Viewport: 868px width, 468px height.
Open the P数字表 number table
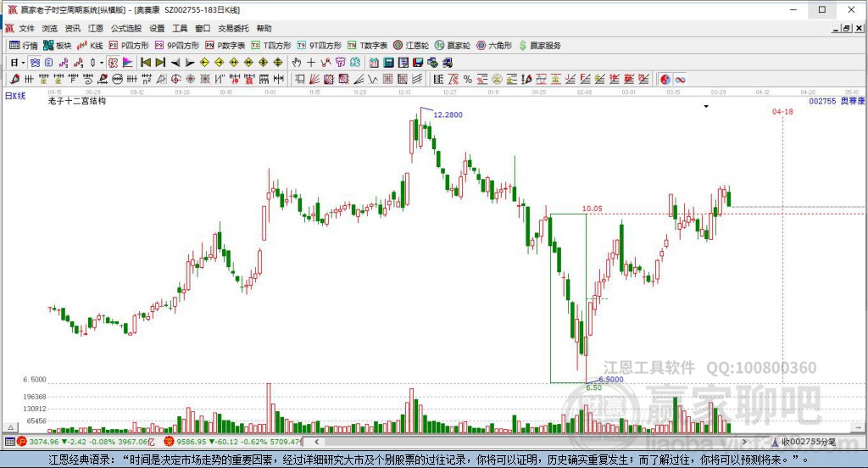(x=225, y=46)
